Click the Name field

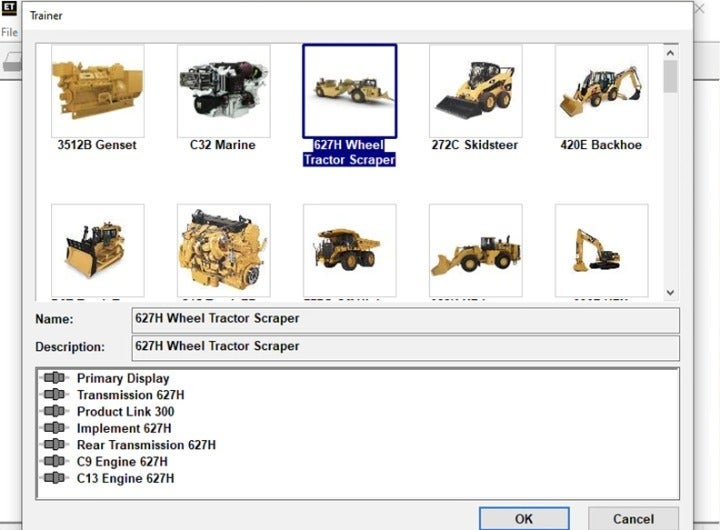(405, 320)
